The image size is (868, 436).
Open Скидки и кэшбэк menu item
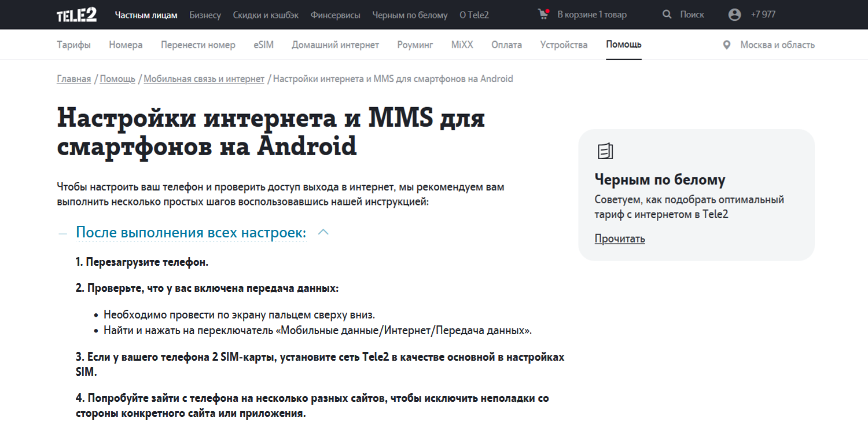pyautogui.click(x=266, y=15)
